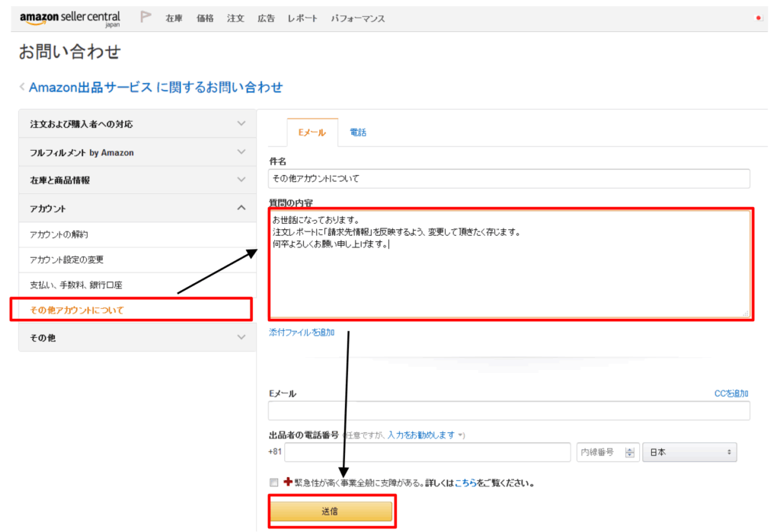The image size is (780, 532).
Task: Open the 在庫 menu
Action: (x=174, y=18)
